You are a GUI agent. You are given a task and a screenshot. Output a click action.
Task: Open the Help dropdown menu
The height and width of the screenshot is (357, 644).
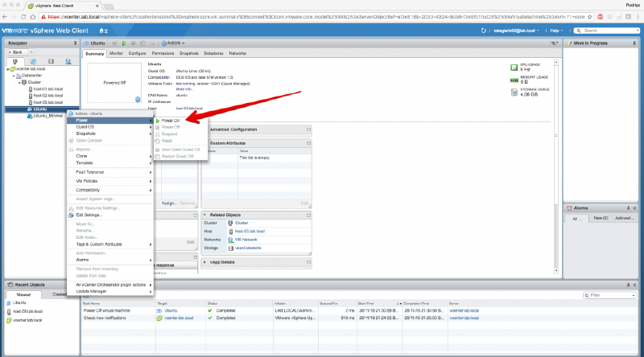556,31
